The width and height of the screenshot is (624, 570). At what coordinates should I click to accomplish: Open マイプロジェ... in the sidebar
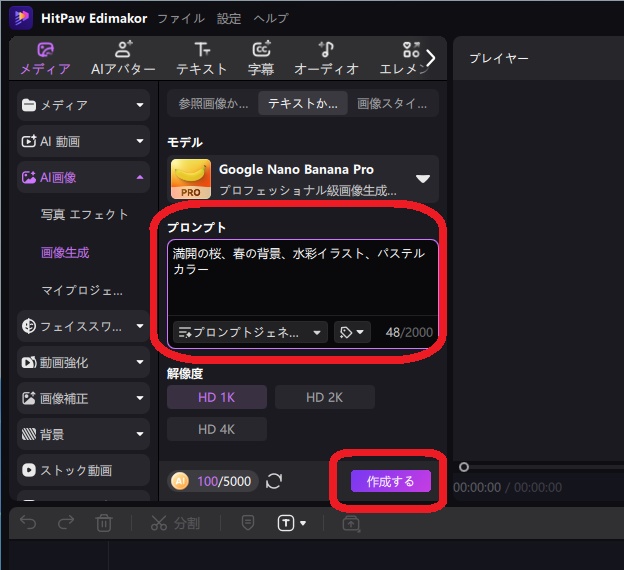[x=82, y=290]
